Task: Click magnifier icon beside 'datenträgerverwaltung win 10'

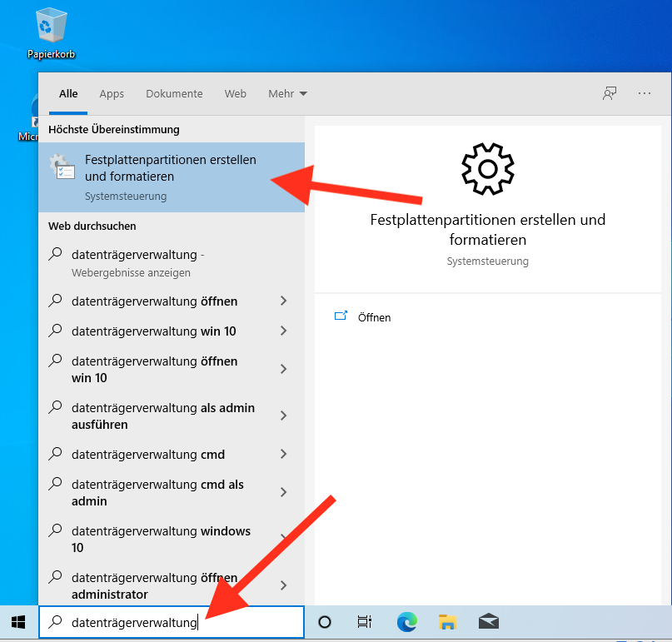Action: click(55, 331)
